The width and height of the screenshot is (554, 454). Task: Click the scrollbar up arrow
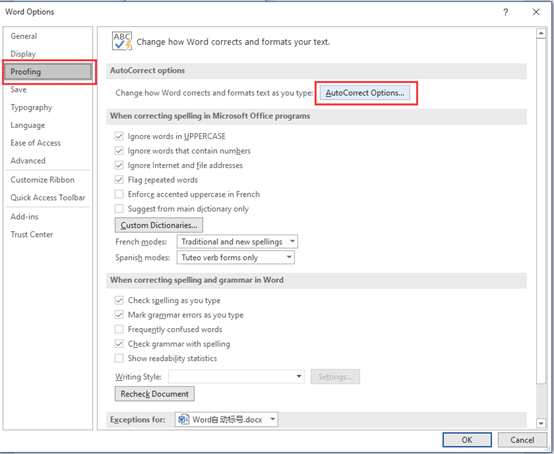[x=541, y=33]
